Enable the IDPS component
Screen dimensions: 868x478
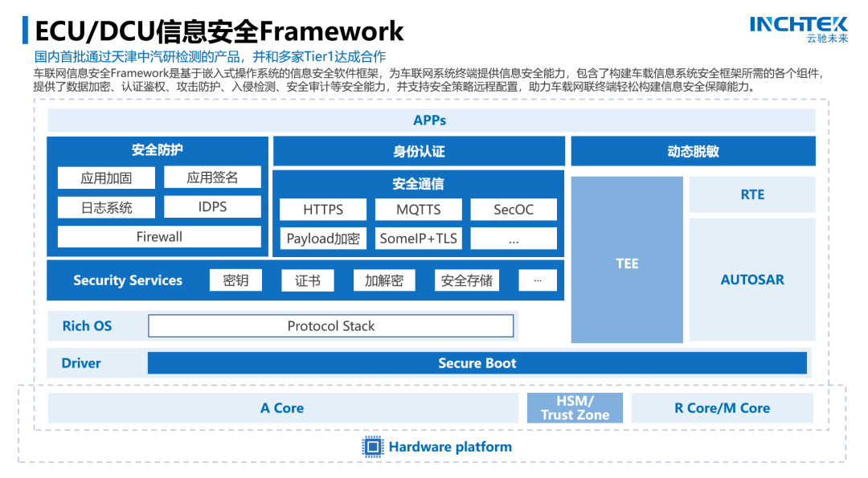[213, 206]
